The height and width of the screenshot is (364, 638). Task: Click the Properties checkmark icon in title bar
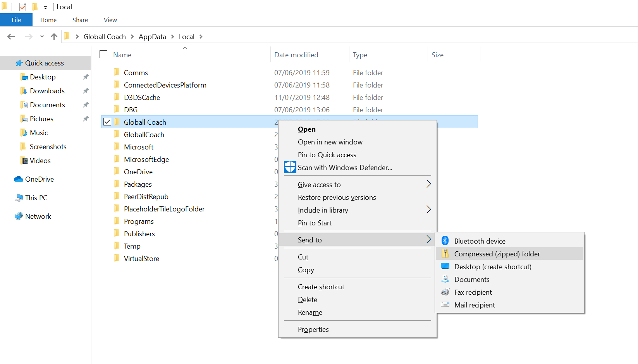tap(22, 7)
